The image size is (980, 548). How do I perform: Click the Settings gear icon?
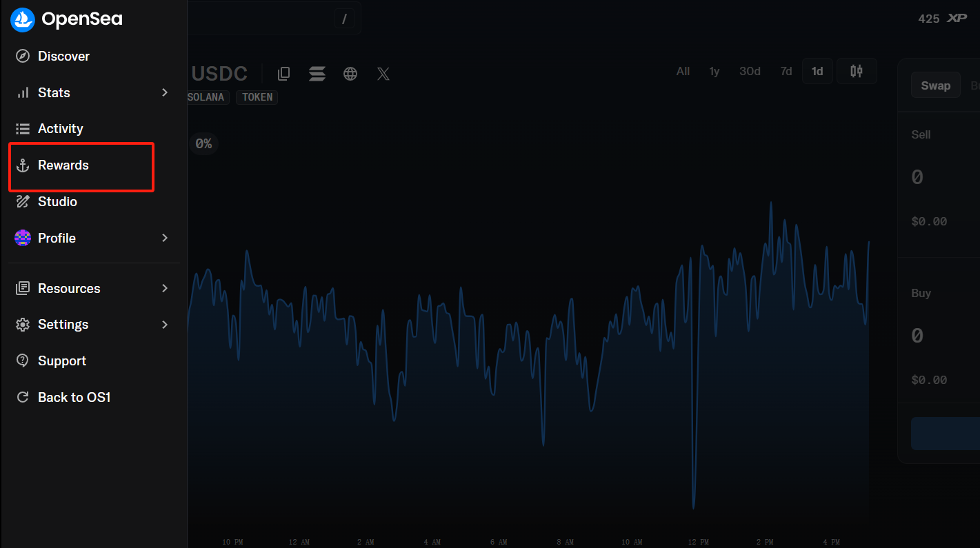[23, 325]
